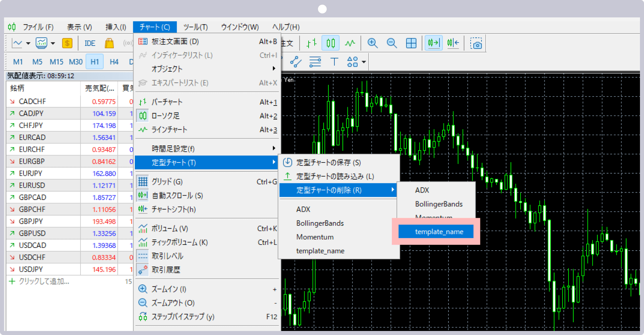The height and width of the screenshot is (335, 644).
Task: Click the zoom out magnifier toolbar icon
Action: click(391, 43)
